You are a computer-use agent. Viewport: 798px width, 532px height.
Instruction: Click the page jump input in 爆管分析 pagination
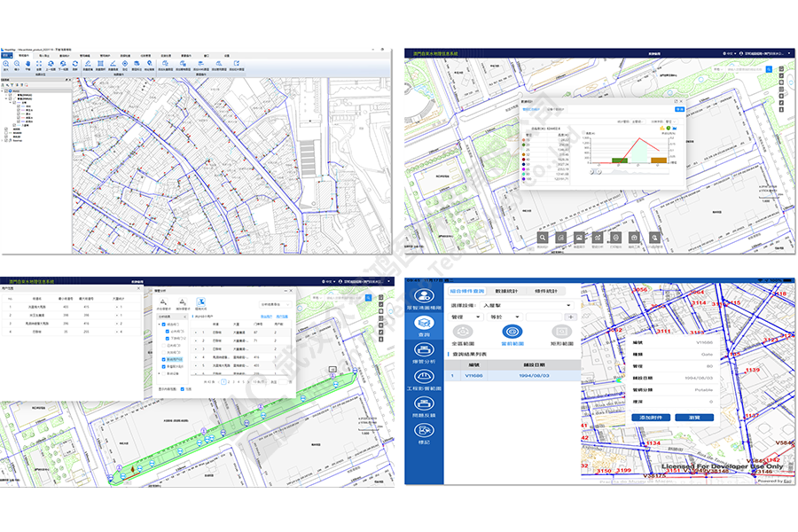283,382
